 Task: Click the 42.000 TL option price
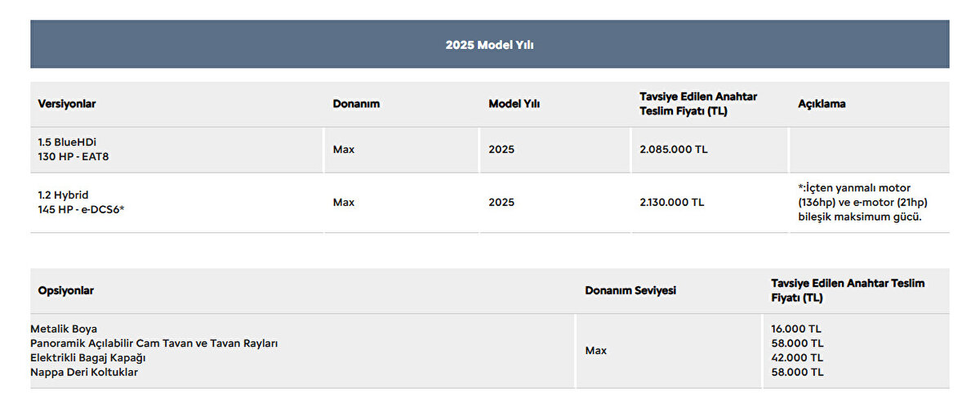796,357
